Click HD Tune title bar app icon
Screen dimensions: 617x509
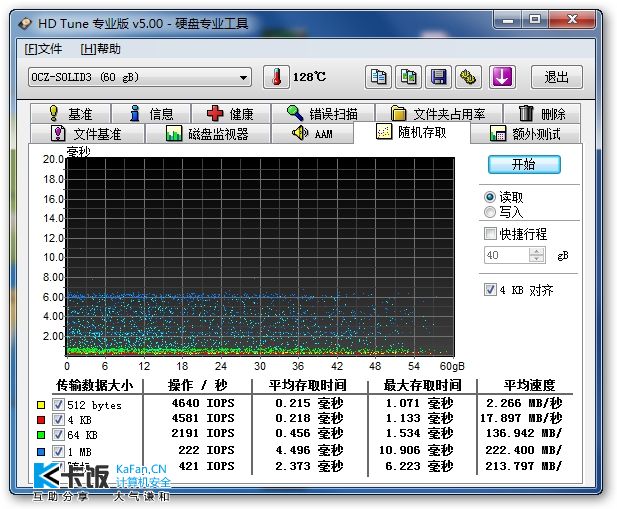[25, 24]
